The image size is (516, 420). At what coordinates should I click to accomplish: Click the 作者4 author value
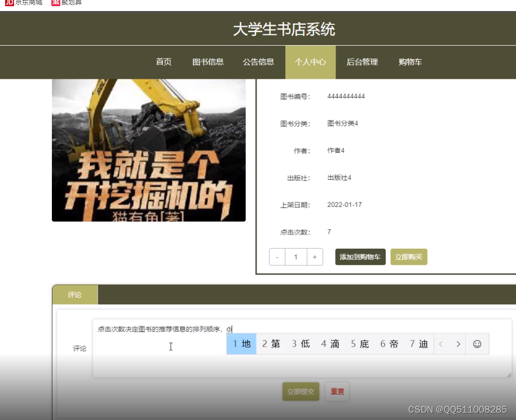click(x=336, y=151)
